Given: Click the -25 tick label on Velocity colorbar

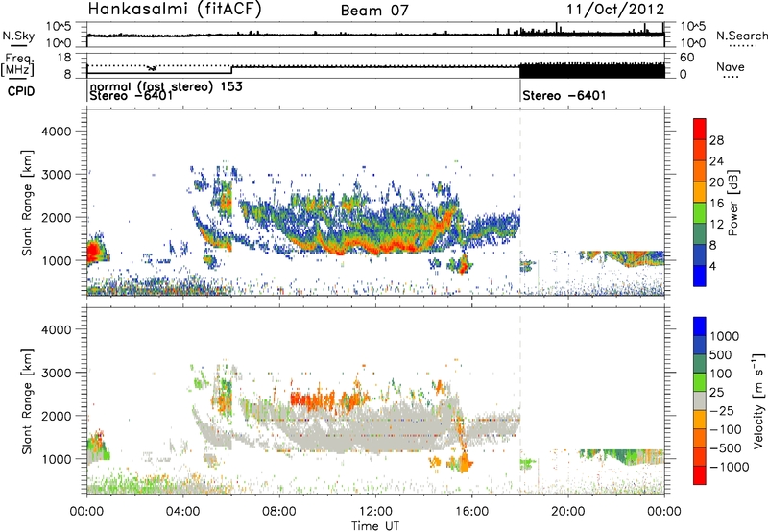Looking at the screenshot, I should click(x=721, y=410).
